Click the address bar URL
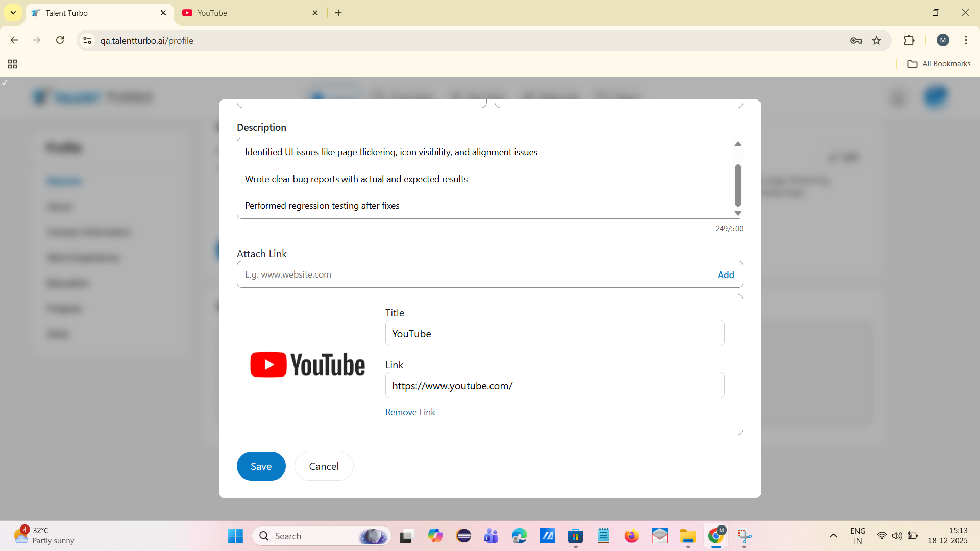This screenshot has height=551, width=980. tap(147, 41)
